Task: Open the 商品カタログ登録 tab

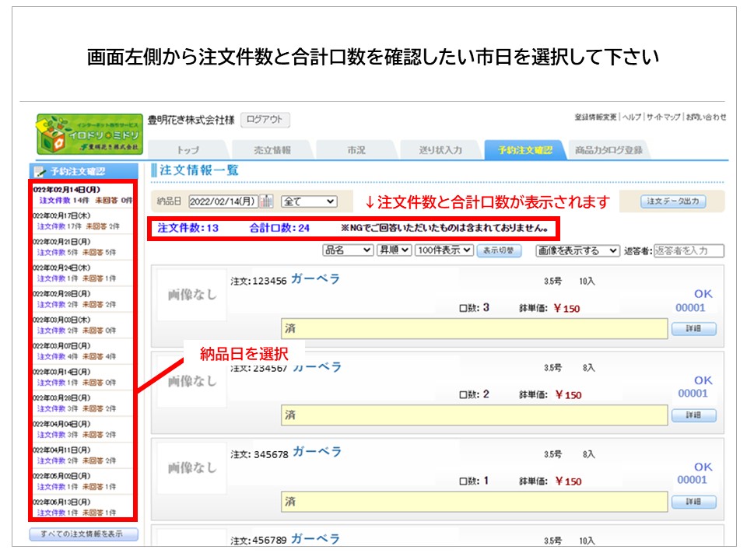Action: (x=608, y=150)
